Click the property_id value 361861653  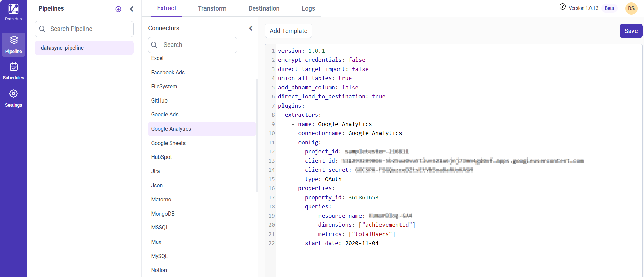tap(364, 198)
